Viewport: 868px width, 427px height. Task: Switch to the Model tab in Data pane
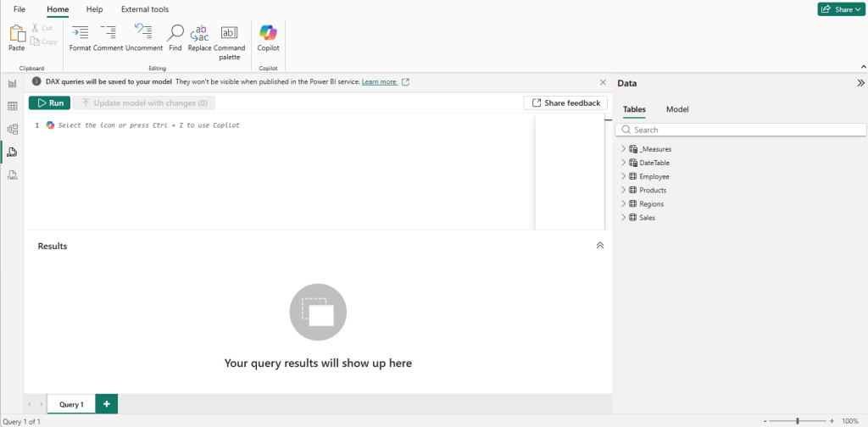coord(677,109)
